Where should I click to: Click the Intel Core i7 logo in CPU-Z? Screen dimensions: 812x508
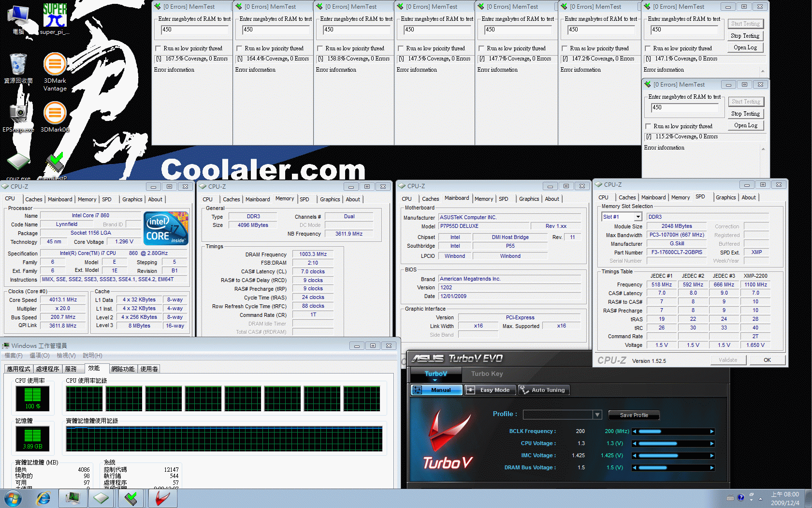tap(166, 228)
